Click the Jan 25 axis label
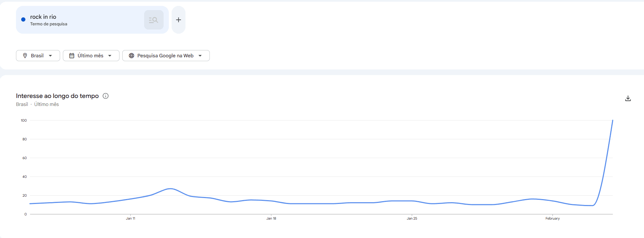Viewport: 644px width, 238px height. [412, 219]
